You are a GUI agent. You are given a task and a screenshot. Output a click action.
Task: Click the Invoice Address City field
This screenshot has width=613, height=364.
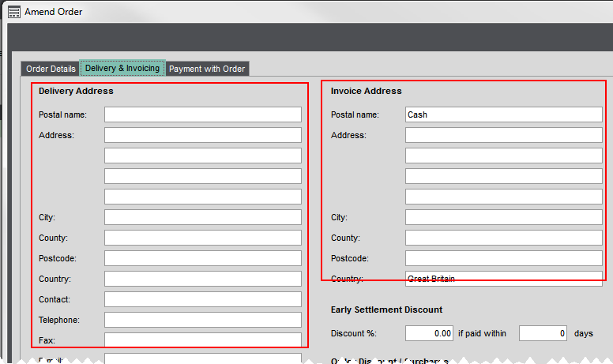click(503, 217)
